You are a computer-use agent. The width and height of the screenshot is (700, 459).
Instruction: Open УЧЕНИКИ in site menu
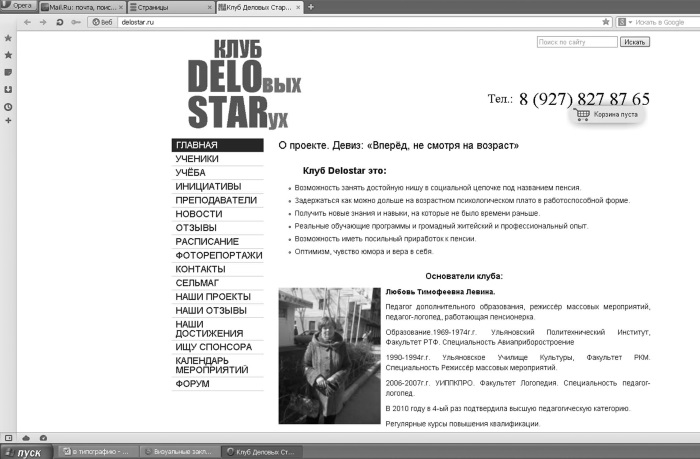click(197, 159)
